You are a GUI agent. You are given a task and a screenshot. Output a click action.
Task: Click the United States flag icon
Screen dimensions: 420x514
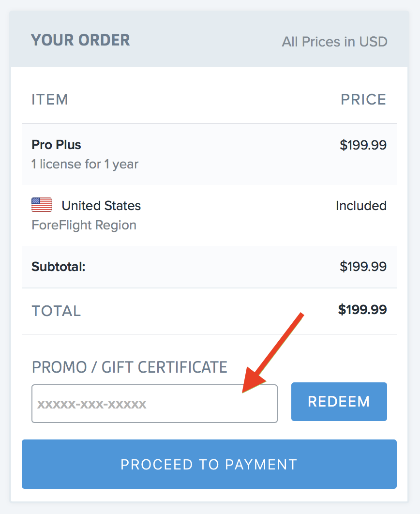click(x=42, y=205)
